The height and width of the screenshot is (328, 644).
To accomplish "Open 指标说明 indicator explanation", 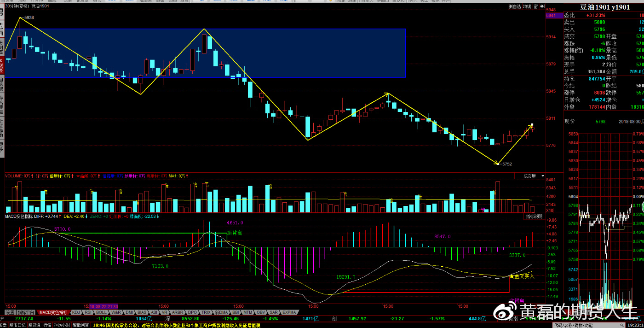I will coord(535,217).
